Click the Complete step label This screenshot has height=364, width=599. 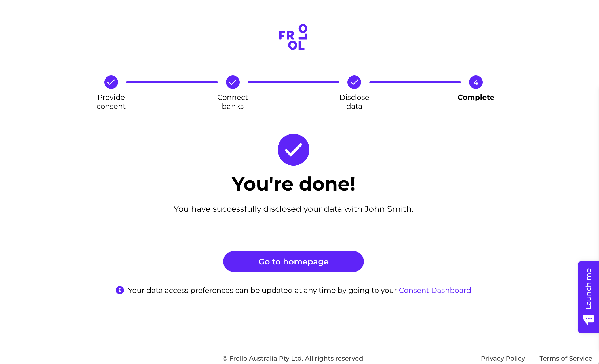pyautogui.click(x=476, y=97)
